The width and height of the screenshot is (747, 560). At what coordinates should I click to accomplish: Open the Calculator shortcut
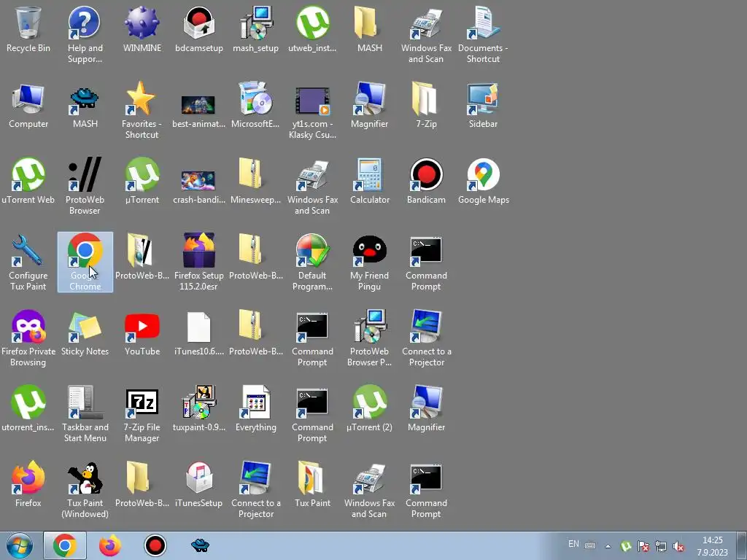point(370,181)
